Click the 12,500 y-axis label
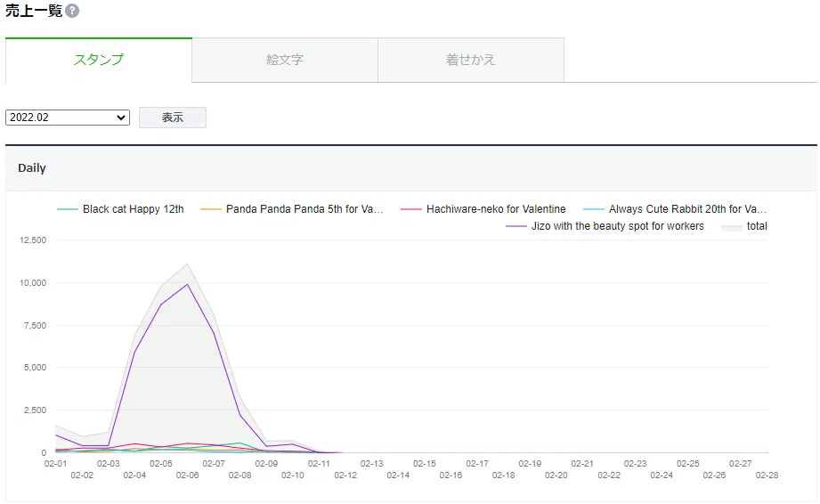 click(x=33, y=240)
